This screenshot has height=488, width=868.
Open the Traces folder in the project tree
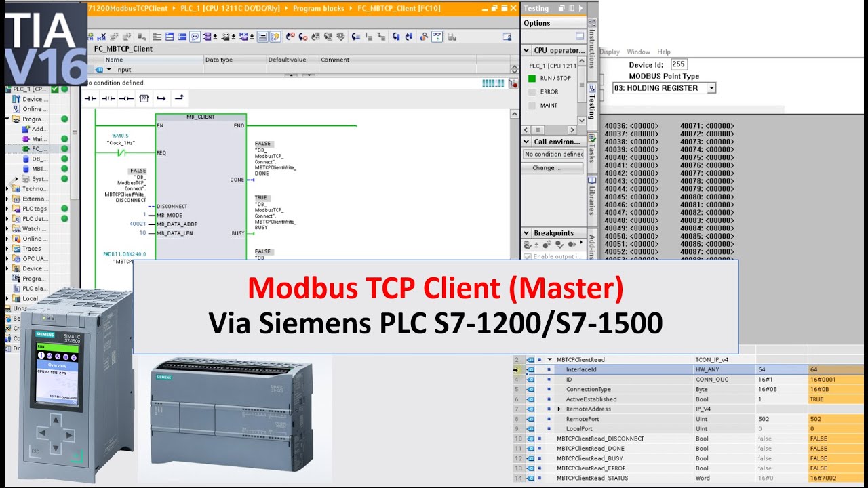27,249
